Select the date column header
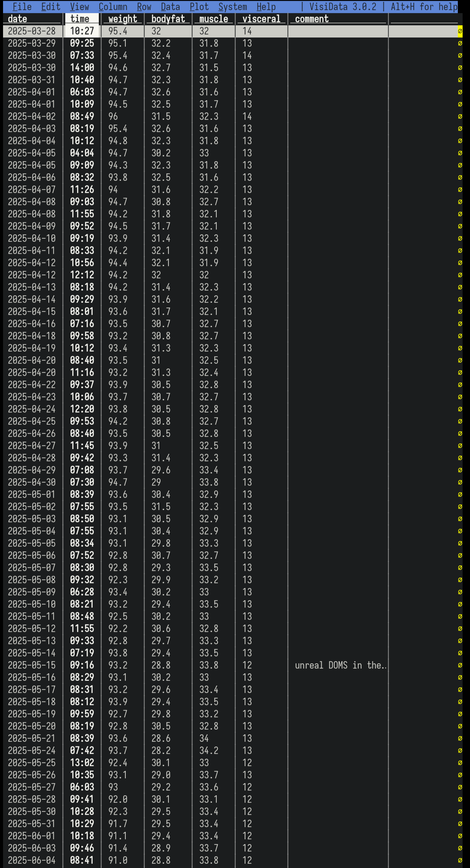470x868 pixels. tap(17, 19)
